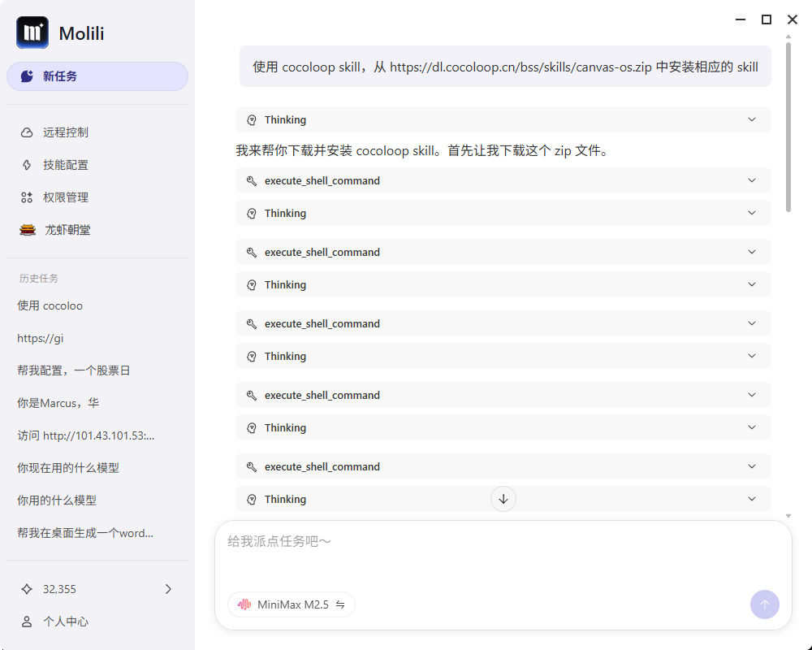
Task: Switch model via MiniMax M2.5 selector
Action: pos(292,604)
